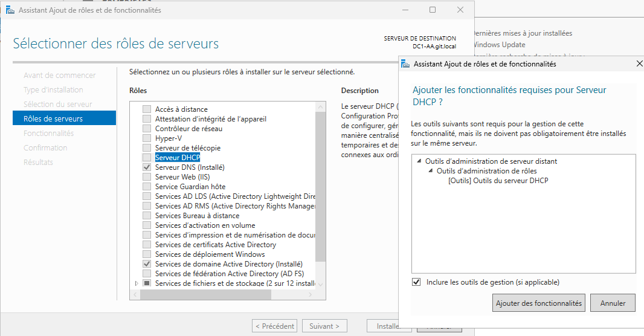644x336 pixels.
Task: Expand Services de fichiers et de stockage node
Action: point(137,283)
